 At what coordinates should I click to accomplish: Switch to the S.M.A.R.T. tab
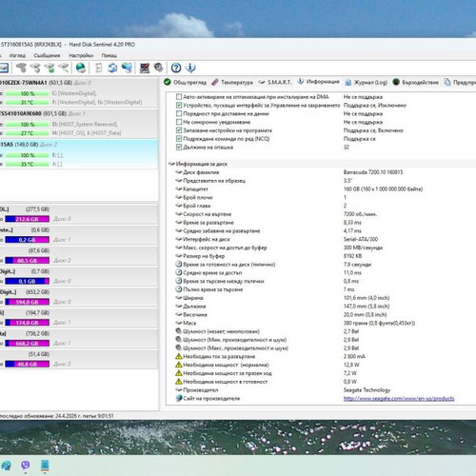point(275,82)
